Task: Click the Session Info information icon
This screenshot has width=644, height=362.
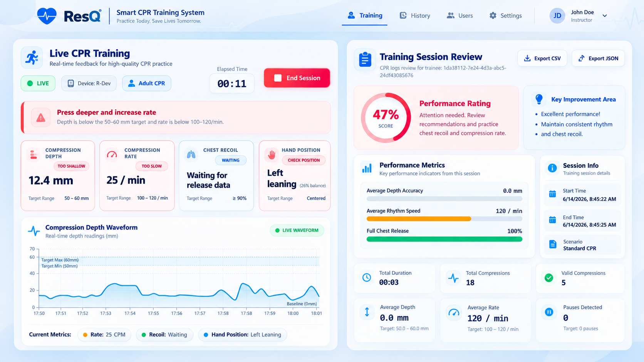Action: click(552, 168)
